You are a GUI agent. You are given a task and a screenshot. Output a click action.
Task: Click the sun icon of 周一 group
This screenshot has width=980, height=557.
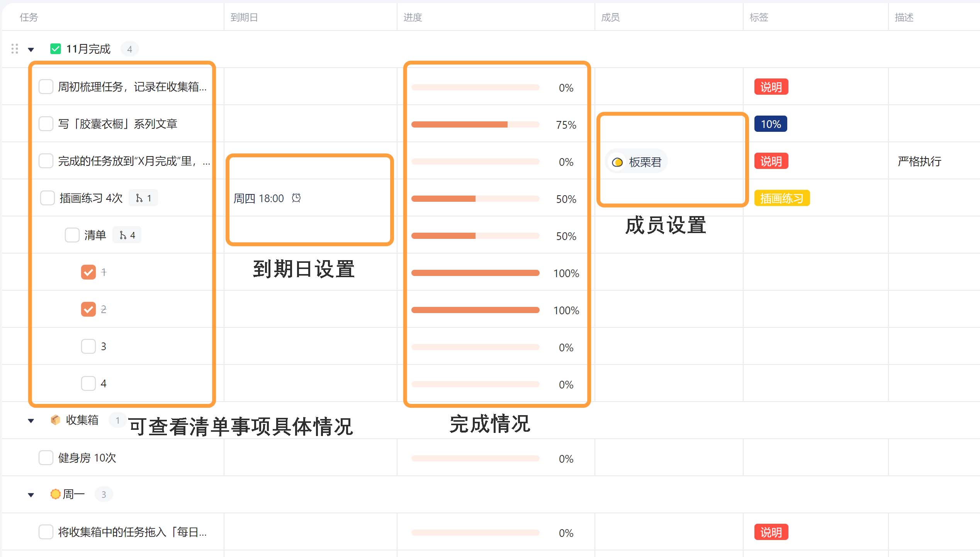click(x=55, y=494)
